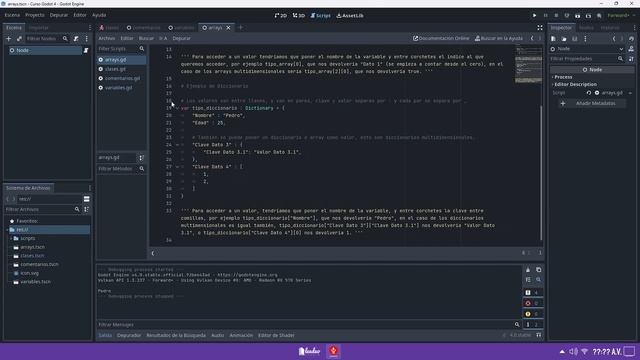Toggle distraction-free mode in the script editor
Screen dimensions: 640x360
[540, 28]
